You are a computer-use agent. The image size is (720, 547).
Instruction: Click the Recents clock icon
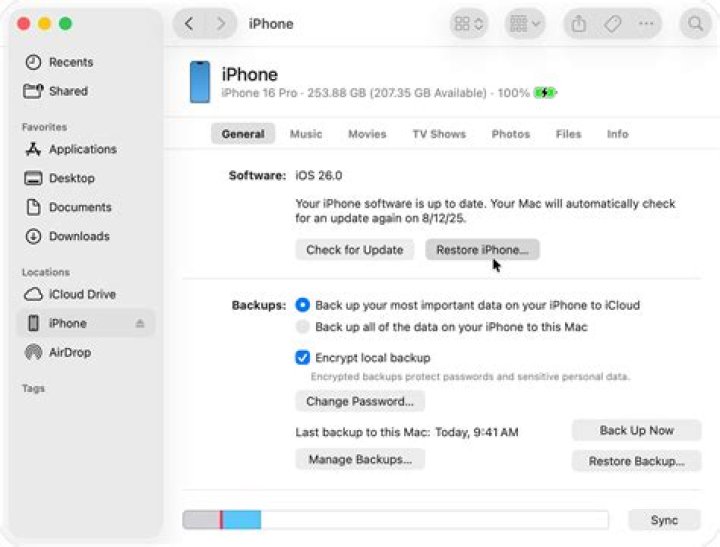33,62
